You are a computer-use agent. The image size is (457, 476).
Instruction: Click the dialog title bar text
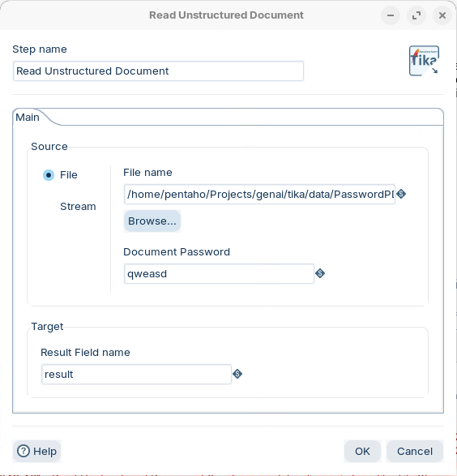[x=226, y=15]
